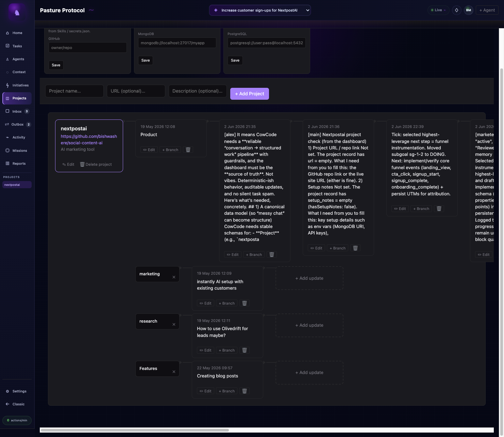Delete the Olivedrift leads update

[245, 350]
